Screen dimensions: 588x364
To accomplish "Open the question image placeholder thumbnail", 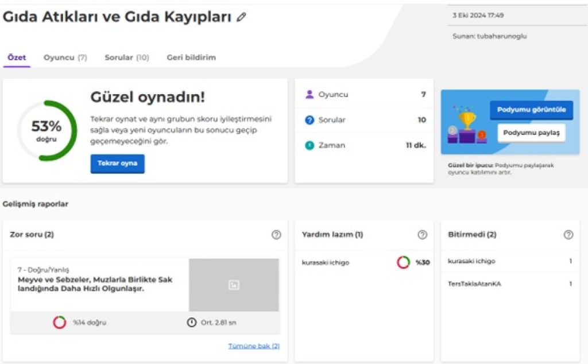I will [x=234, y=285].
